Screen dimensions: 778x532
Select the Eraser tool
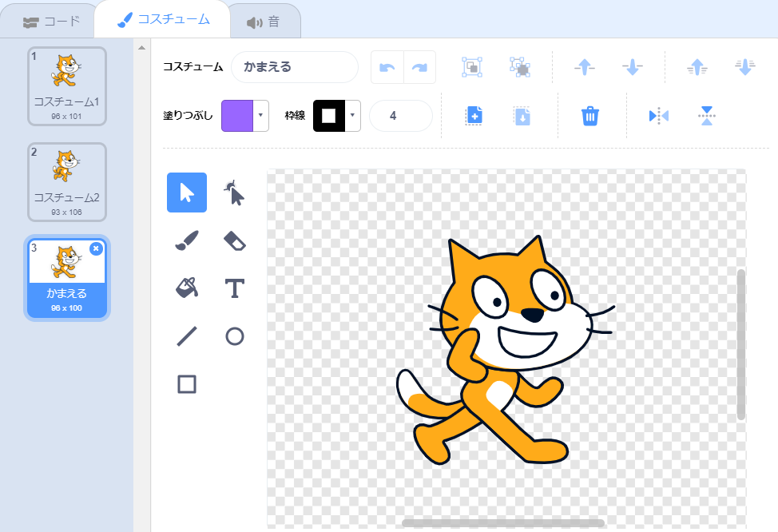(x=234, y=240)
